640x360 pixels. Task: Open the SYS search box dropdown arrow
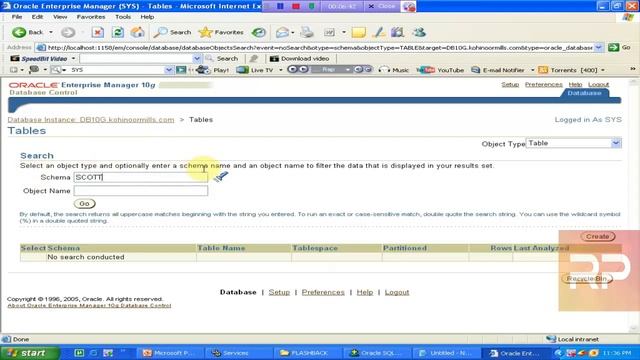point(169,70)
